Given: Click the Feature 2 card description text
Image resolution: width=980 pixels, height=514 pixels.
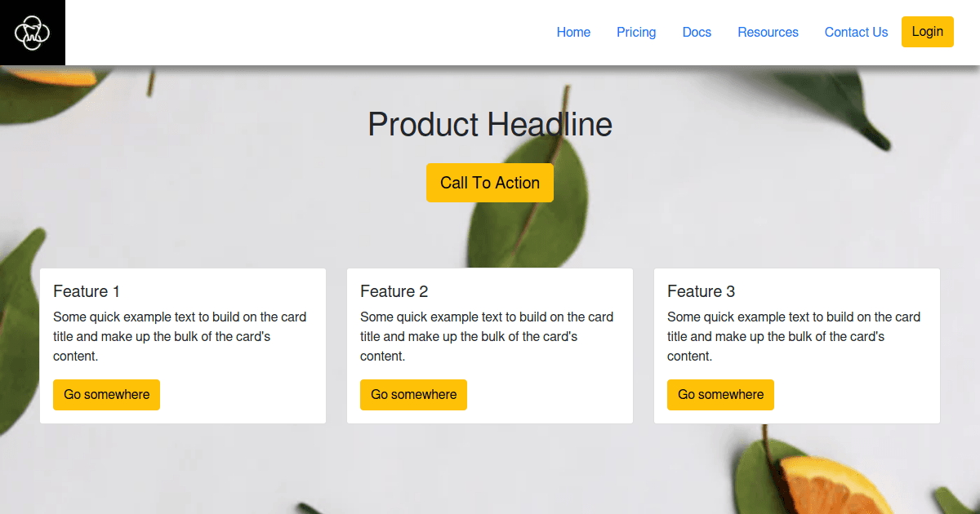Looking at the screenshot, I should click(x=487, y=336).
